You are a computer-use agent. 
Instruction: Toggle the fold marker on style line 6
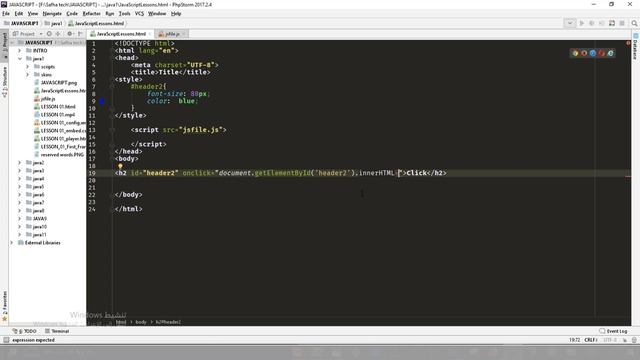click(x=112, y=80)
